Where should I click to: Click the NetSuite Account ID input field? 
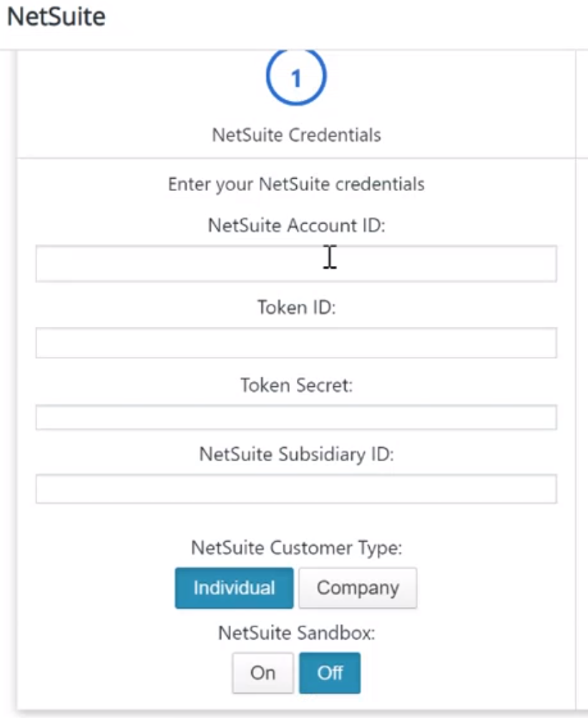click(x=296, y=263)
